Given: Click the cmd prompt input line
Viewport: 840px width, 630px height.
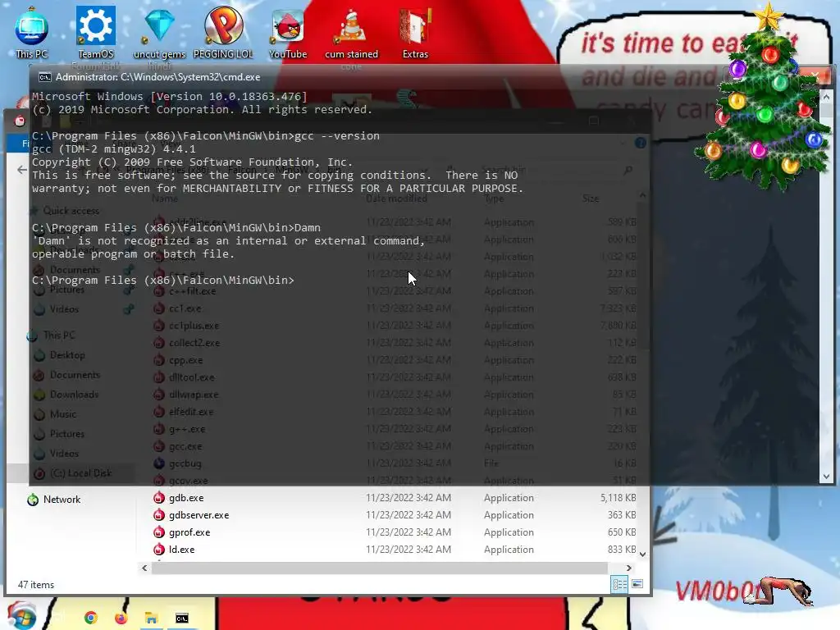Looking at the screenshot, I should (163, 281).
